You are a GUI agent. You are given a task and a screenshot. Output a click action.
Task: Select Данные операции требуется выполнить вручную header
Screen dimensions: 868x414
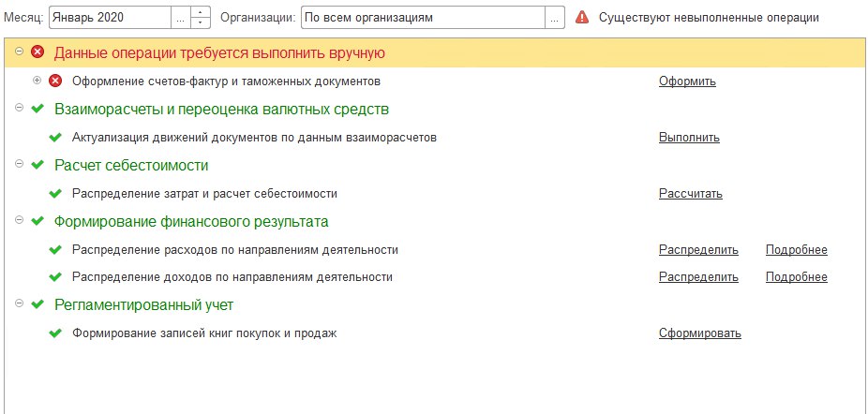tap(219, 53)
